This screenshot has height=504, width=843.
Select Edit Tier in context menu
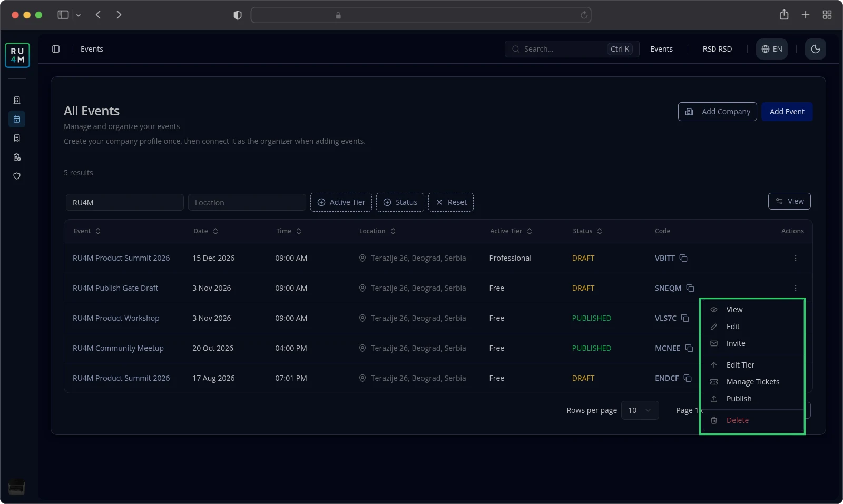[x=753, y=365]
